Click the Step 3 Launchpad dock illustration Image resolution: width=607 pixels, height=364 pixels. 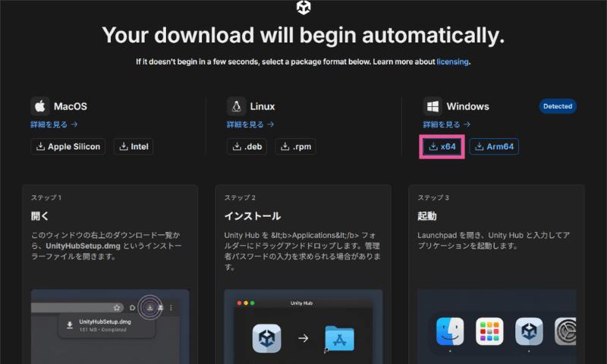coord(497,327)
